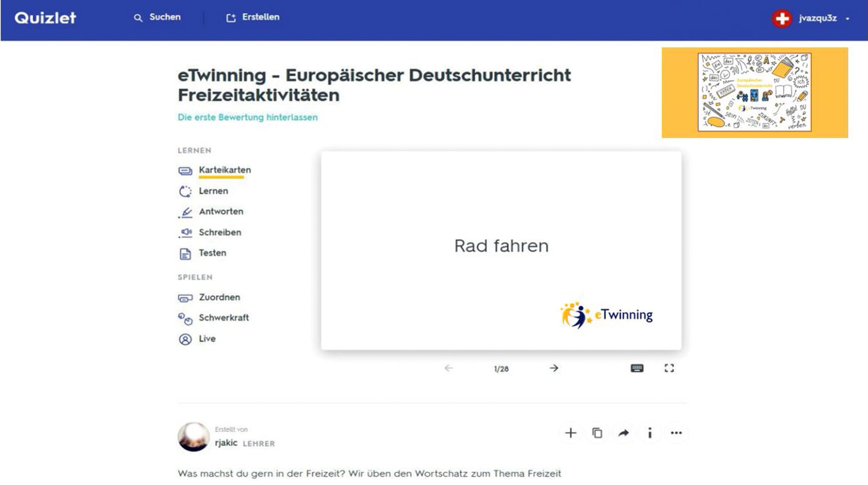Click the Was machst du description text

369,473
